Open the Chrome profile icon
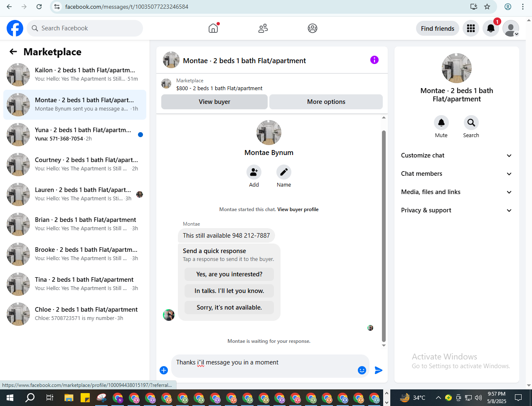The width and height of the screenshot is (532, 406). click(x=508, y=7)
